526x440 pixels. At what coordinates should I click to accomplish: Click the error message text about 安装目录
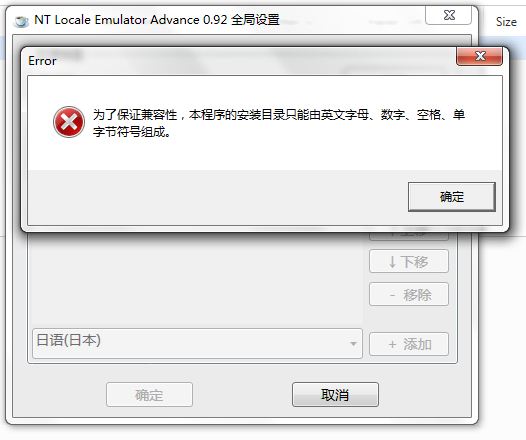(279, 123)
